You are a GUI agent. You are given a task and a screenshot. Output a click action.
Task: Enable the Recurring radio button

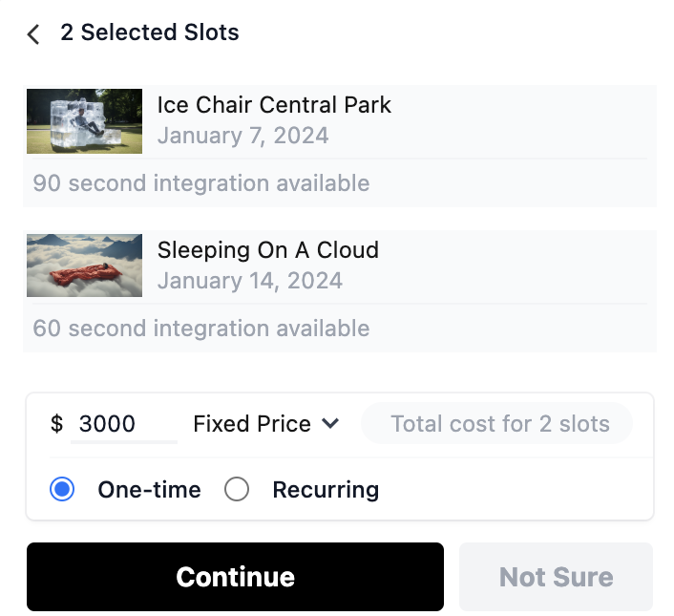coord(237,490)
